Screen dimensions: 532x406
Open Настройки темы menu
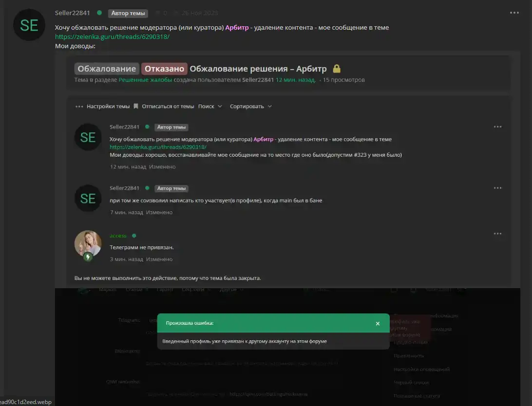coord(108,107)
